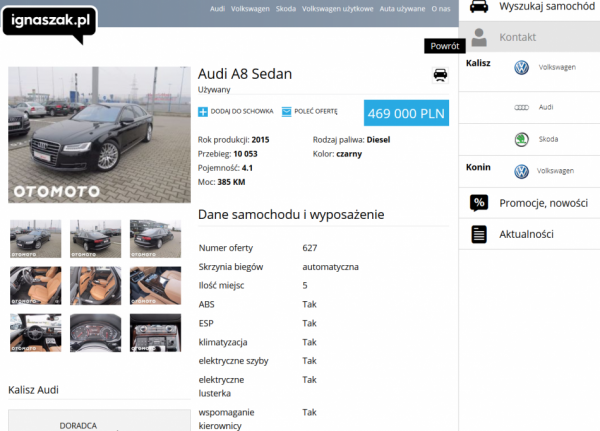Viewport: 600px width, 431px height.
Task: Open thumbnail of steering wheel dashboard
Action: (36, 333)
